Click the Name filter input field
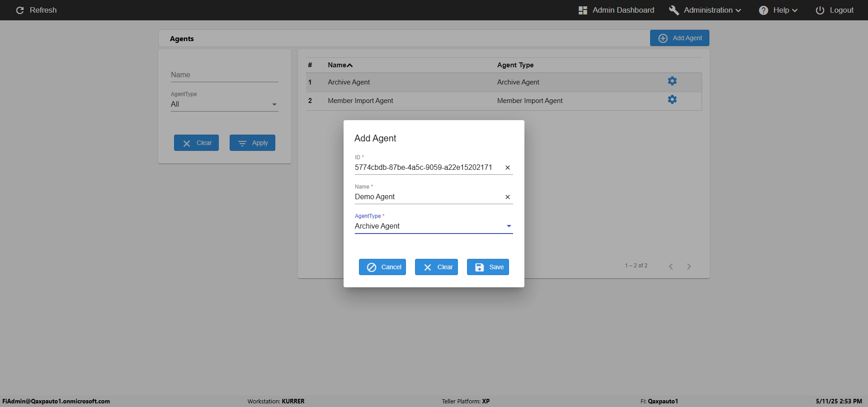Screen dimensions: 868x407 [224, 75]
